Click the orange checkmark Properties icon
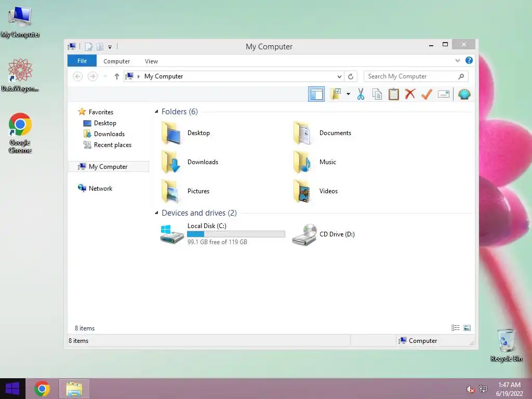Image resolution: width=532 pixels, height=399 pixels. tap(427, 94)
